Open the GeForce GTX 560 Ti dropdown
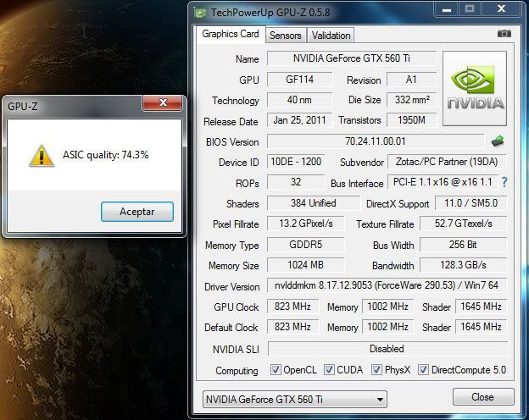 point(295,399)
